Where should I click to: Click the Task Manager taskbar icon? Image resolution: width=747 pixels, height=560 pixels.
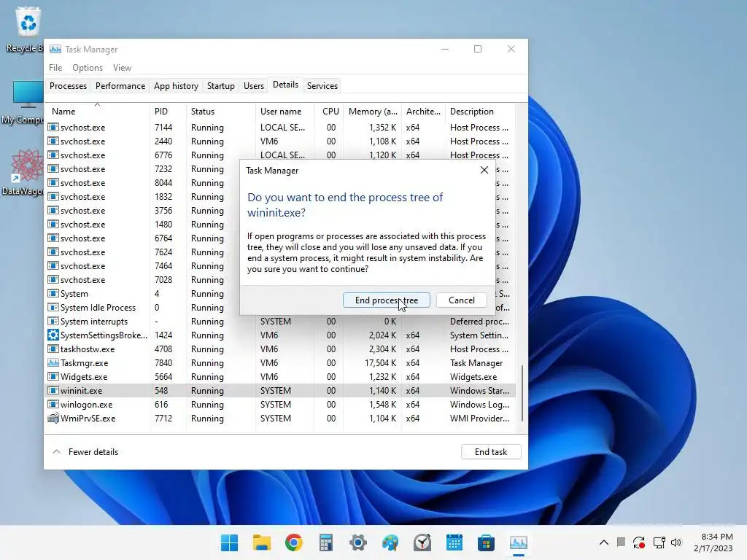click(519, 542)
